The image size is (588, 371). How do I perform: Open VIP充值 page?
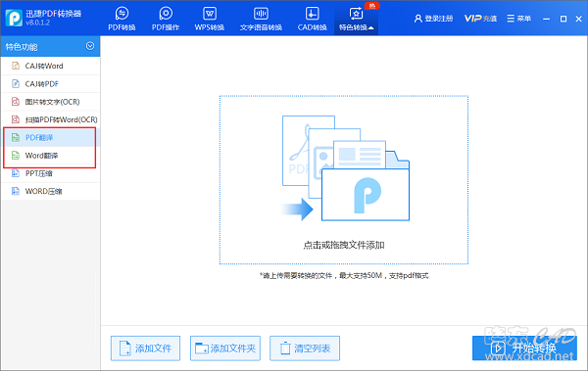pos(481,19)
